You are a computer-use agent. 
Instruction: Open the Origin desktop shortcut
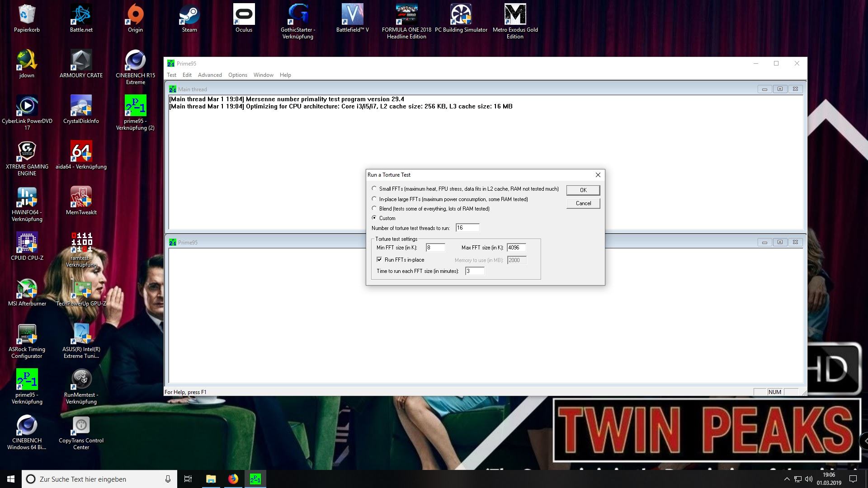coord(135,19)
